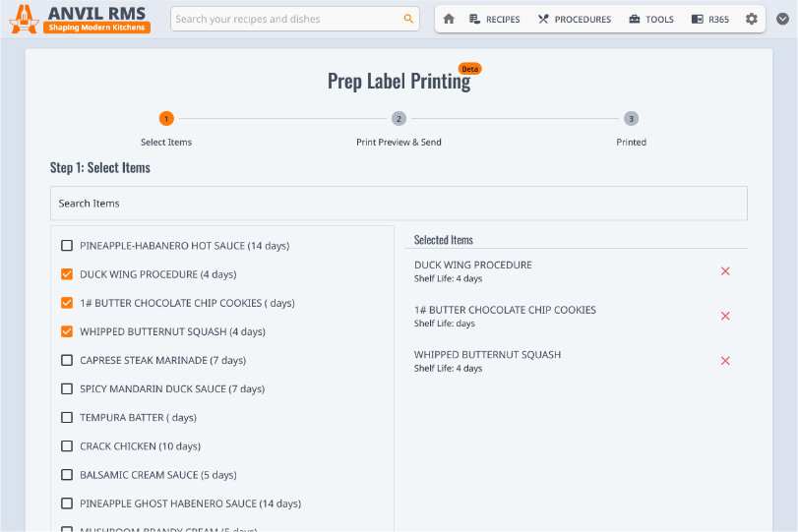
Task: Select the Caprese Steak Marinade checkbox
Action: 67,360
